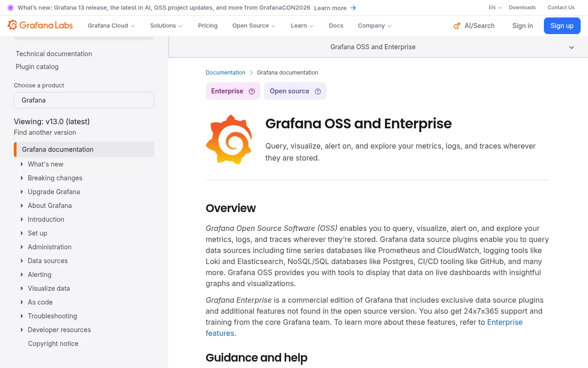The width and height of the screenshot is (588, 368).
Task: Expand the What's new tree item
Action: click(x=22, y=164)
